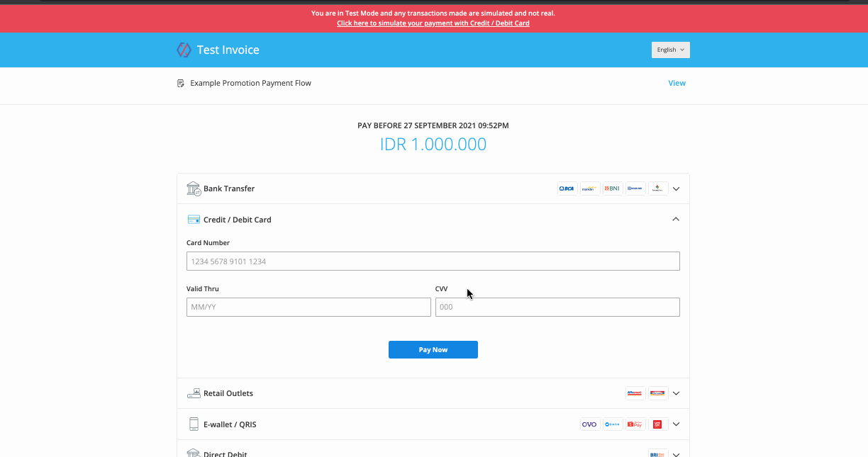Click the Test Invoice brand logo
The height and width of the screenshot is (457, 868).
pyautogui.click(x=184, y=50)
